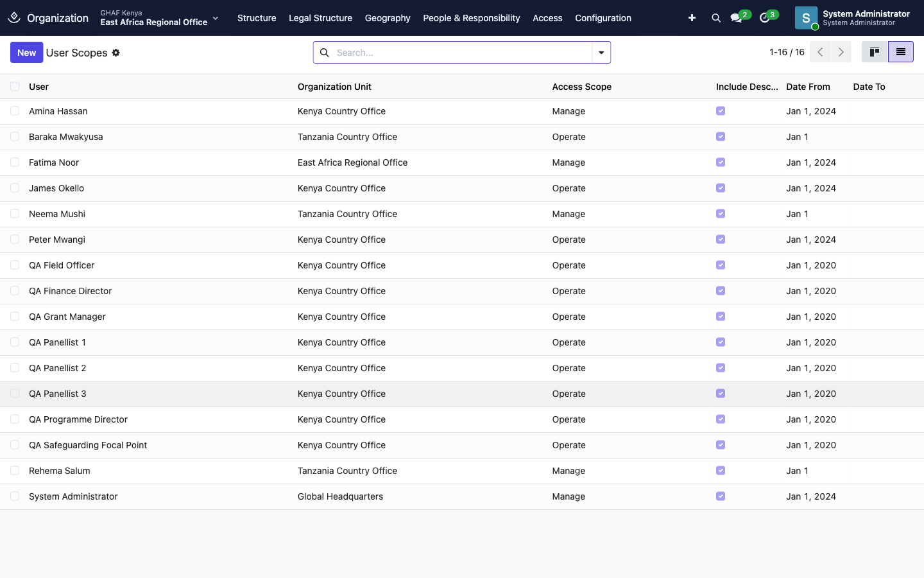Tick the select-all checkbox in the header
924x578 pixels.
(15, 87)
